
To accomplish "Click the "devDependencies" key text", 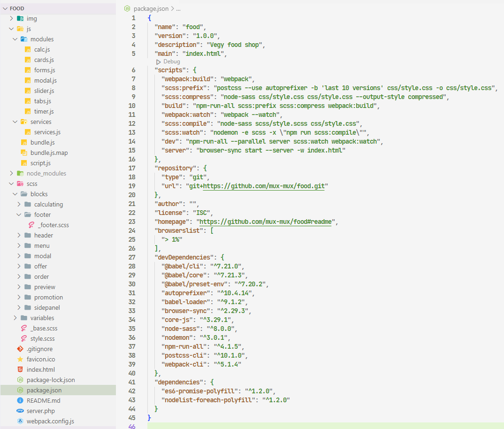I will tap(184, 257).
